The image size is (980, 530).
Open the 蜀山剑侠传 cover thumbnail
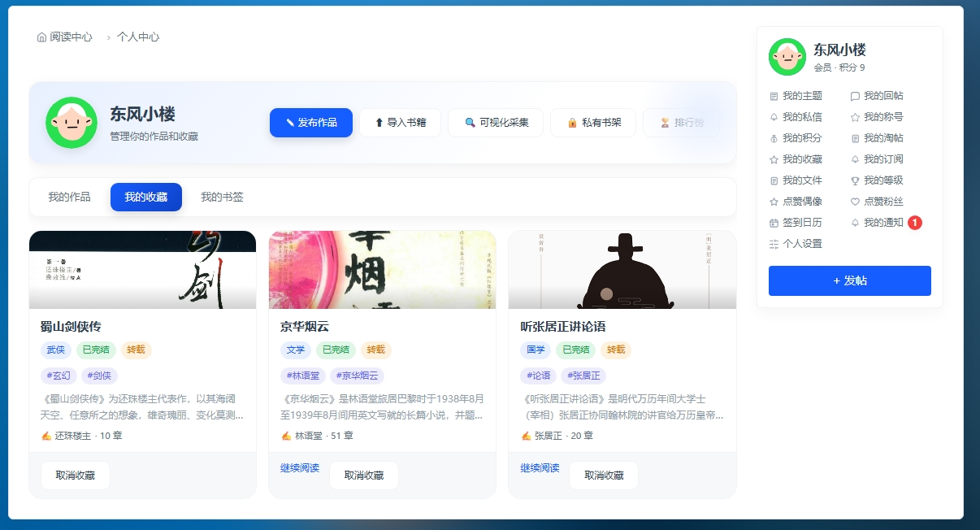click(x=142, y=270)
